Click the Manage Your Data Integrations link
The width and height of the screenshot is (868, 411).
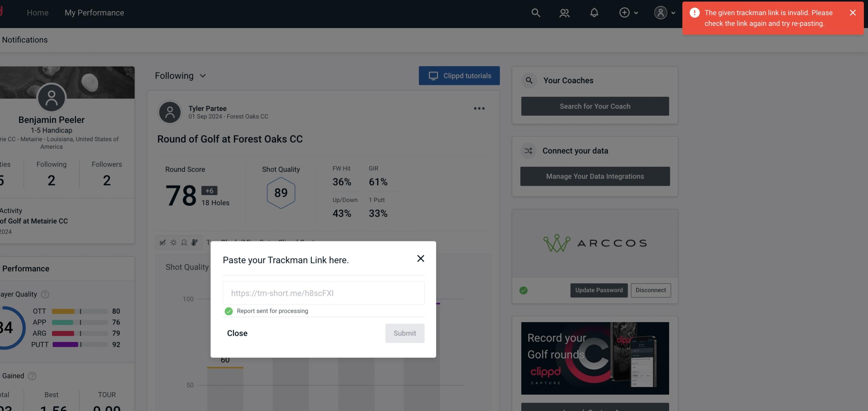click(595, 176)
